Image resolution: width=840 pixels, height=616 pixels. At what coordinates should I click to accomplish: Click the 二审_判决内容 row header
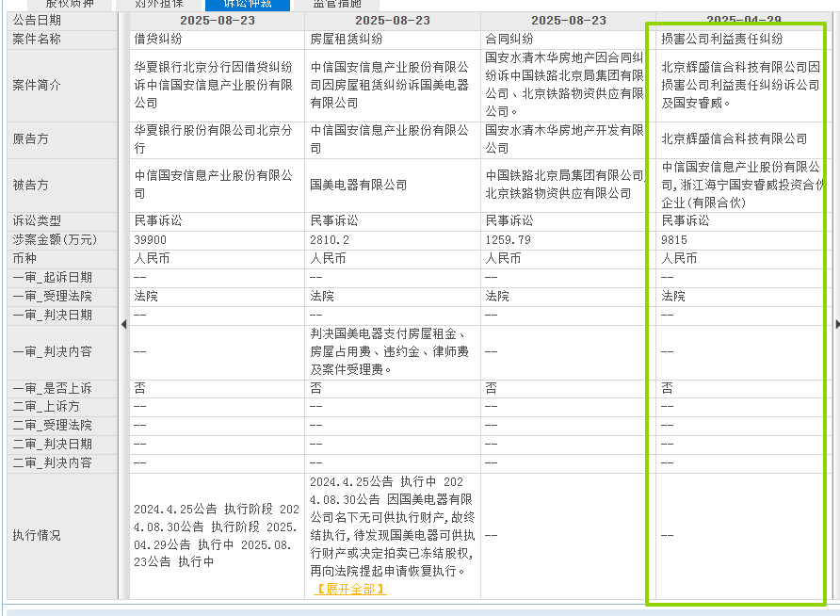pyautogui.click(x=62, y=463)
